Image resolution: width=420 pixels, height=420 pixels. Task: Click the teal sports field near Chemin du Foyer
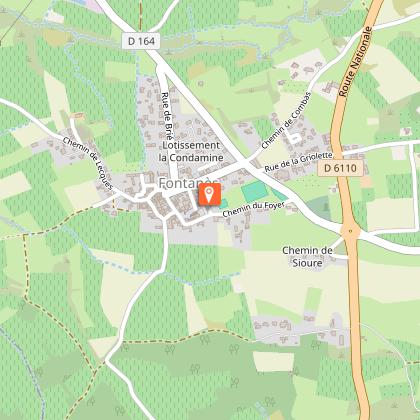click(254, 192)
